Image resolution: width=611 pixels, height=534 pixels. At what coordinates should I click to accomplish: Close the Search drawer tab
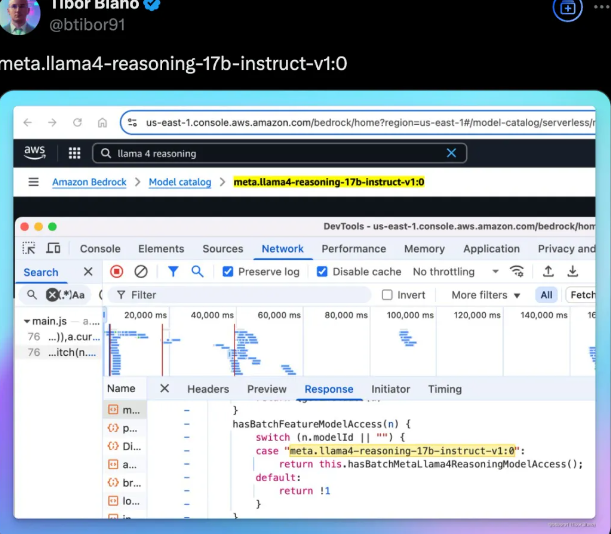[88, 272]
